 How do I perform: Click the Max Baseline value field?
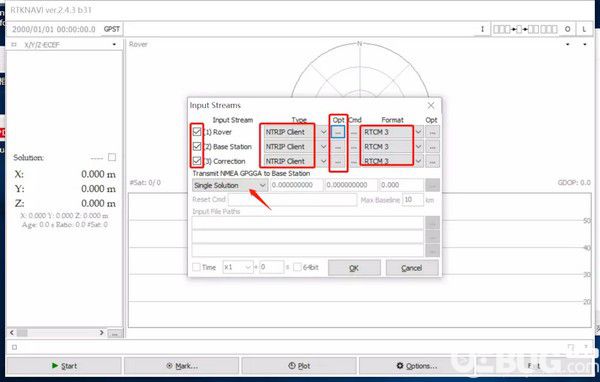point(413,200)
